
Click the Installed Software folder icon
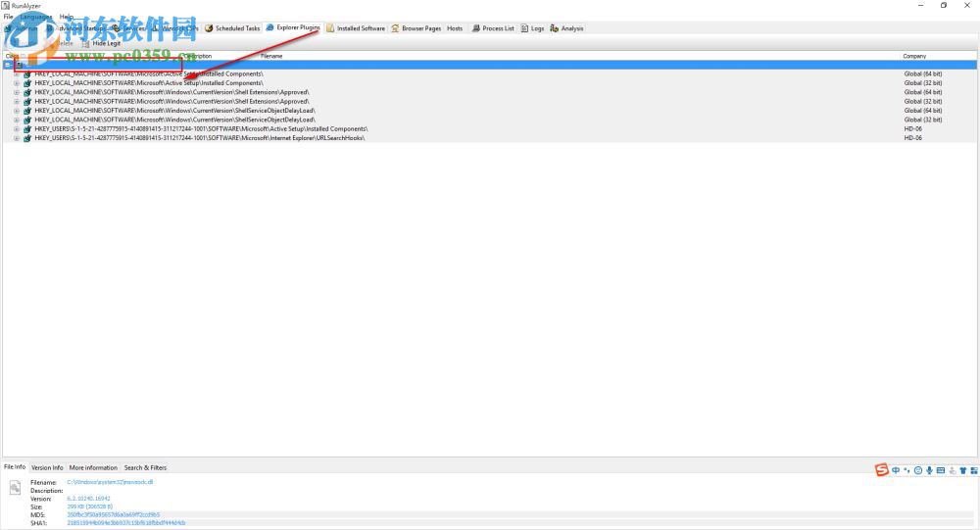tap(330, 28)
